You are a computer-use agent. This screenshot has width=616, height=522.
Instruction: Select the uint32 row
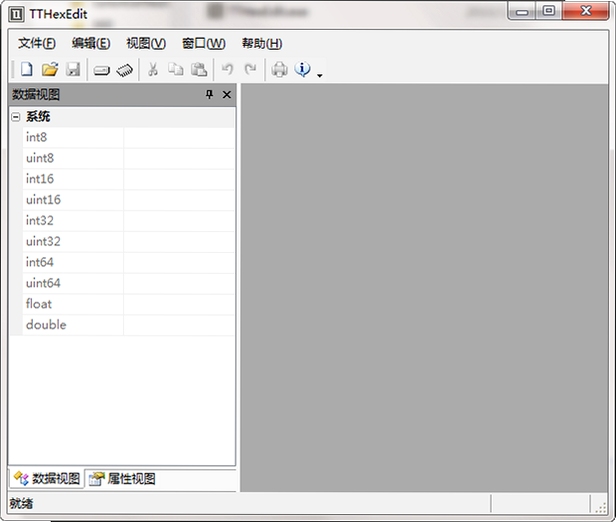[128, 242]
